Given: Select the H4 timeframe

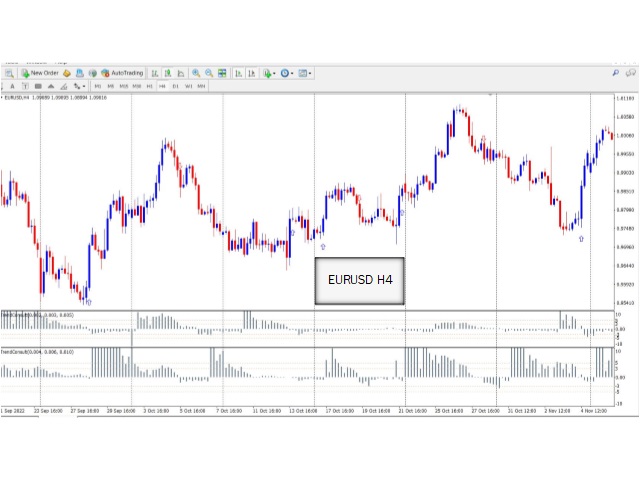Looking at the screenshot, I should pyautogui.click(x=162, y=86).
